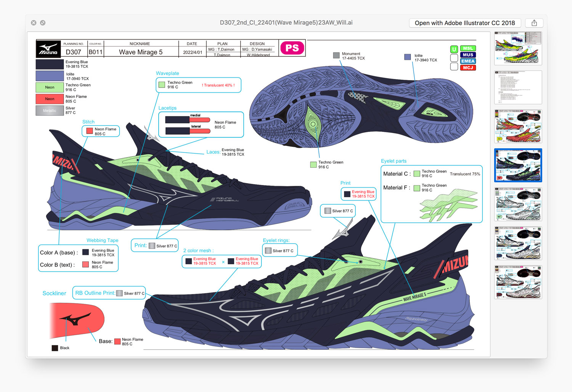Screen dimensions: 572x392
Task: Click the green MSL region badge
Action: pos(468,48)
